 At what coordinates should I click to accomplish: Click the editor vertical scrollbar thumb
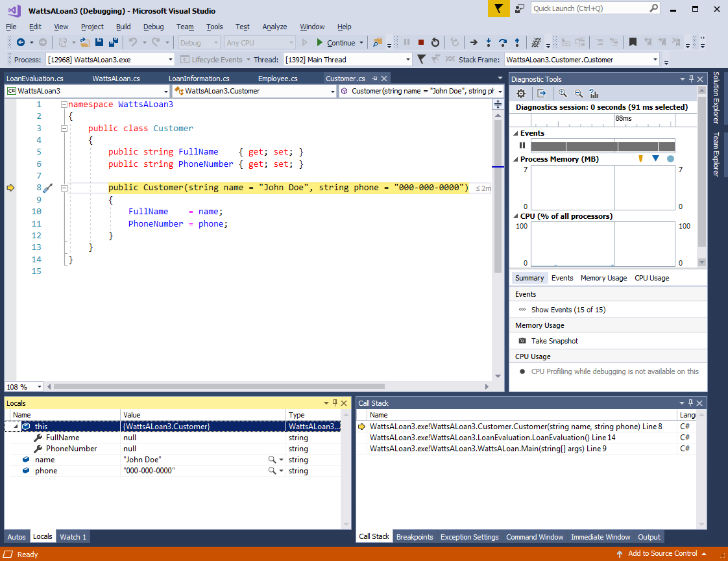[x=498, y=195]
